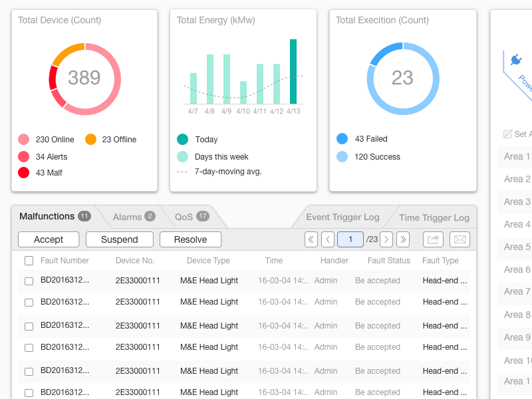
Task: Check the fifth malfunction row checkbox
Action: (x=29, y=372)
